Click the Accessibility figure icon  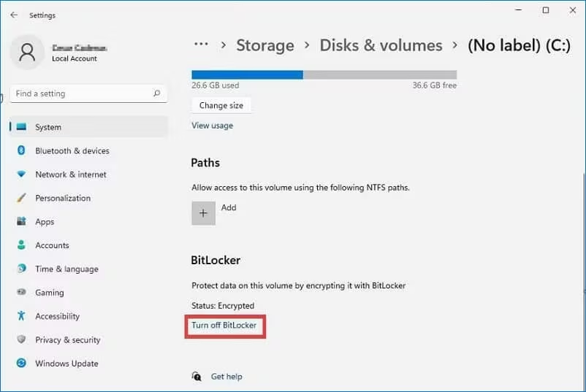click(x=21, y=316)
